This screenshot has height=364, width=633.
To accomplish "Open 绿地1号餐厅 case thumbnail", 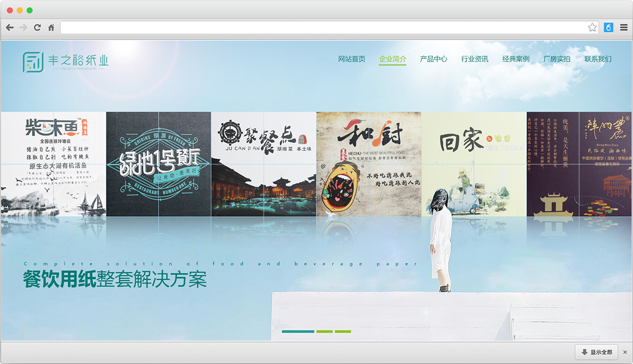I will pos(159,164).
